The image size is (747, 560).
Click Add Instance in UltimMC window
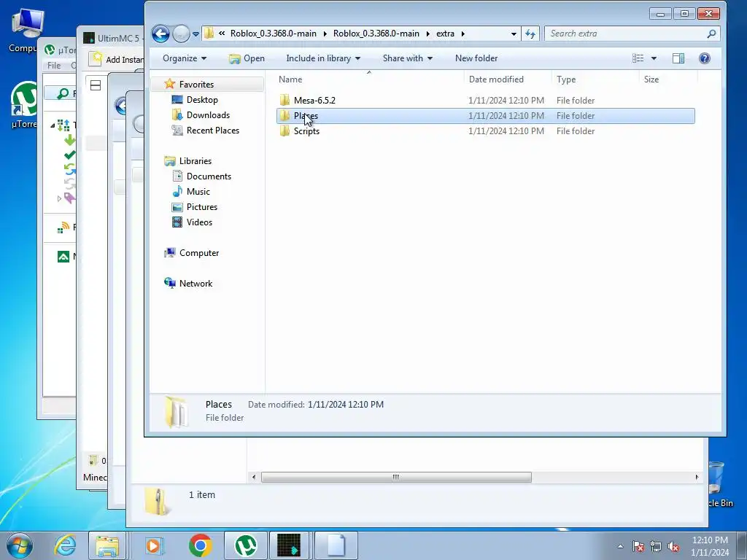tap(117, 59)
